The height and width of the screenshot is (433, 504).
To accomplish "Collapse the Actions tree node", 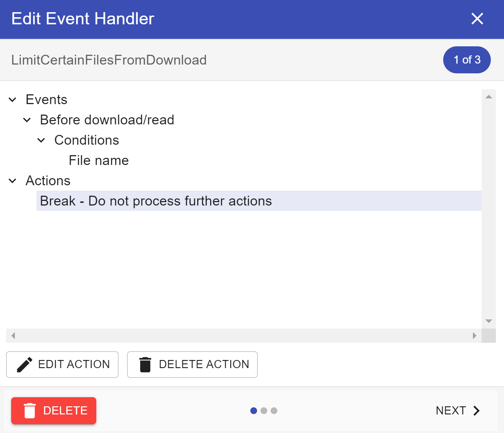I will [12, 181].
